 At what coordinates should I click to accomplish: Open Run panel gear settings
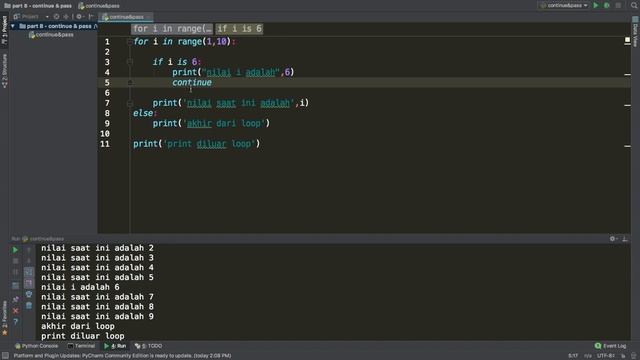click(x=613, y=239)
